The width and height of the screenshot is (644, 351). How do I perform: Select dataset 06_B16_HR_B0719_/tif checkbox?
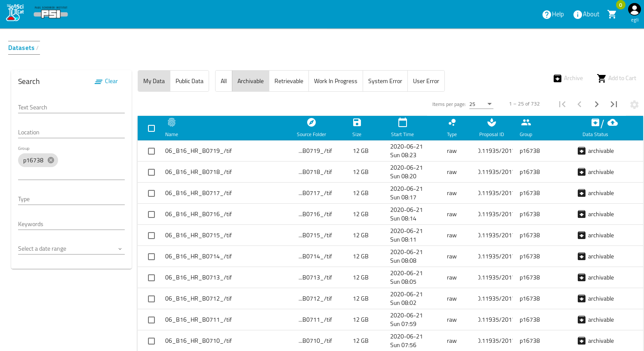point(151,151)
